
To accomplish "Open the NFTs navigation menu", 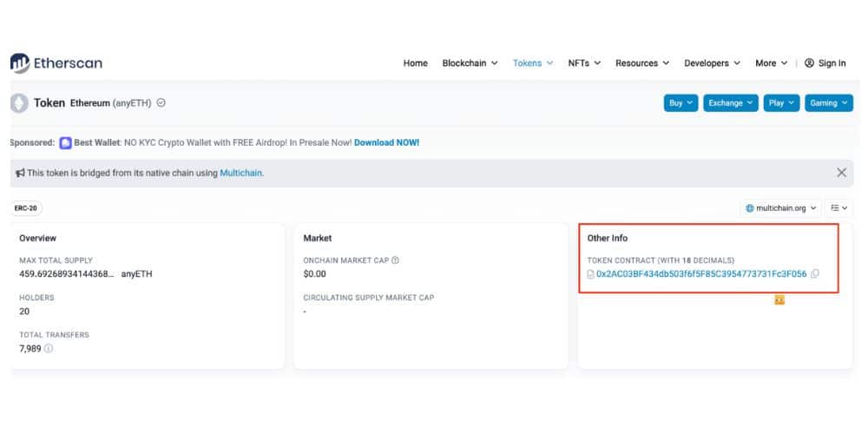I will click(x=584, y=63).
